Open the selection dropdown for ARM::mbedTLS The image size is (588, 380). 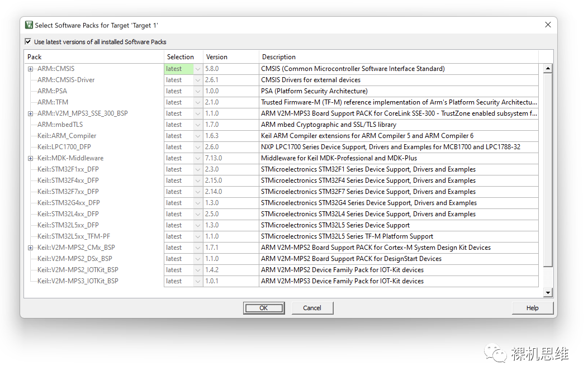198,125
